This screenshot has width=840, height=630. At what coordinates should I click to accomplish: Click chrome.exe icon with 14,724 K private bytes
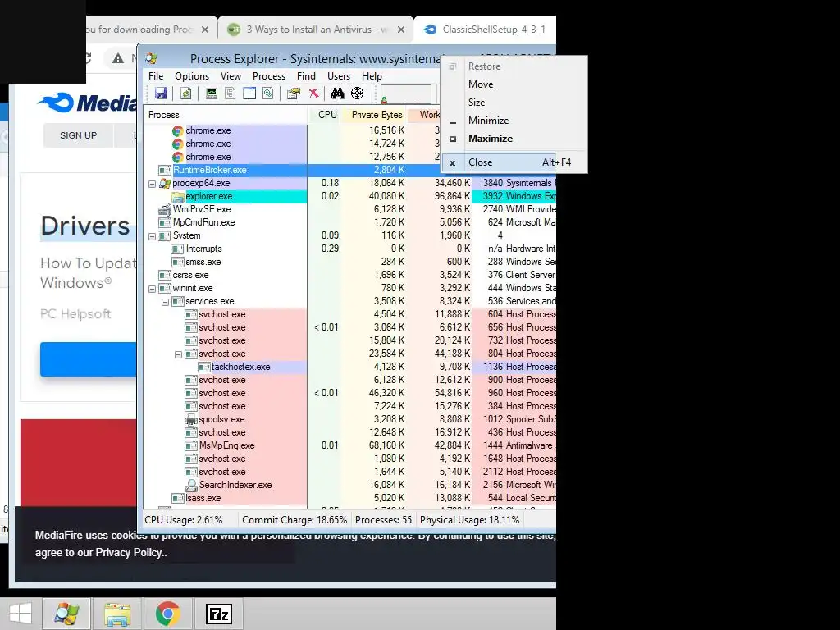178,144
